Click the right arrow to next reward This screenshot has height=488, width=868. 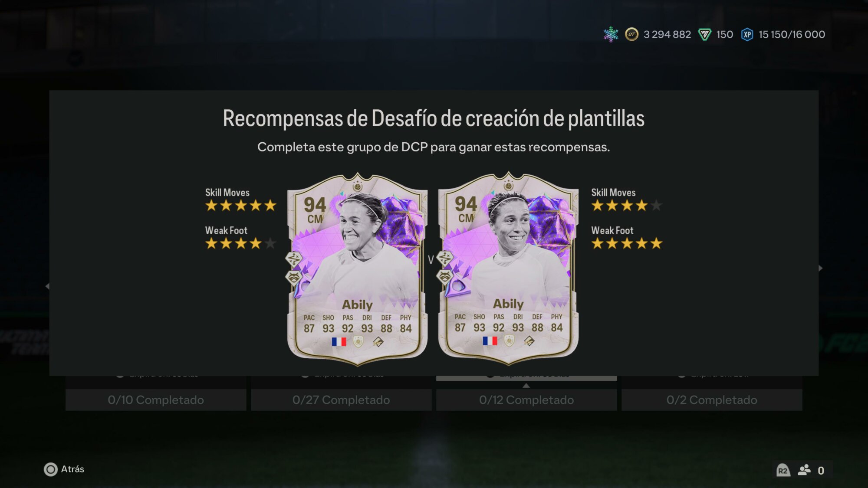coord(820,268)
